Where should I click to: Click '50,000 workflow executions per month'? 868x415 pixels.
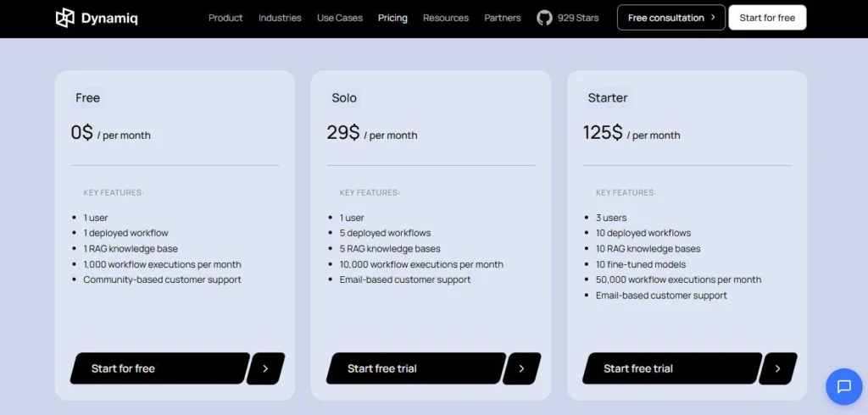click(679, 280)
